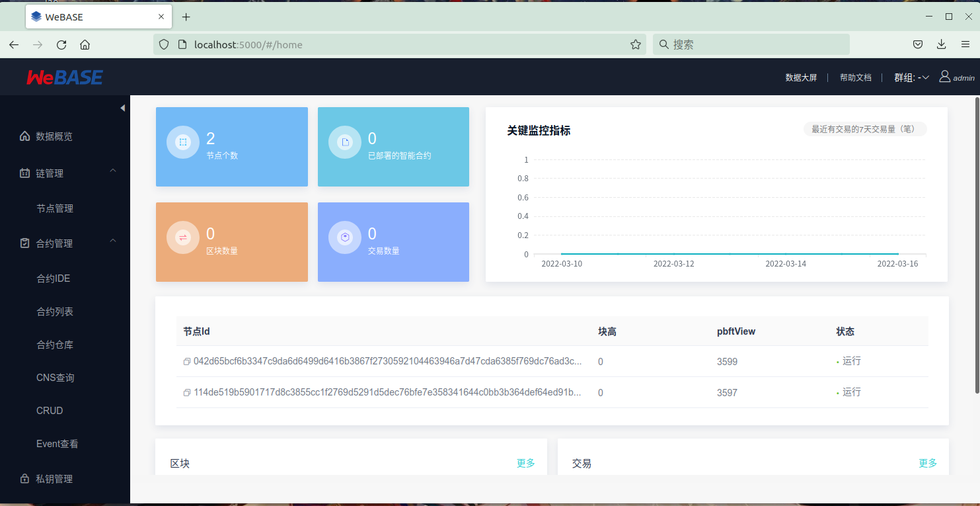Click the node count card icon

183,142
